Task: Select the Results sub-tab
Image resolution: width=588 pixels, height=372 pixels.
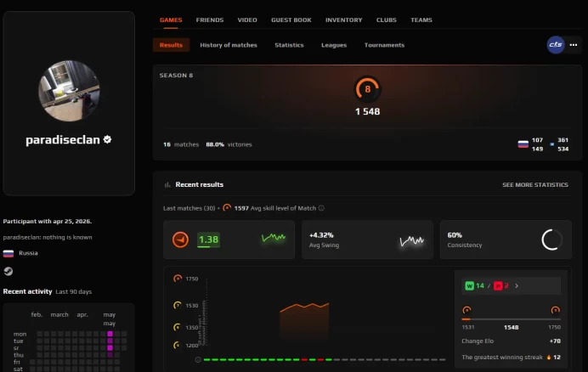Action: (171, 45)
